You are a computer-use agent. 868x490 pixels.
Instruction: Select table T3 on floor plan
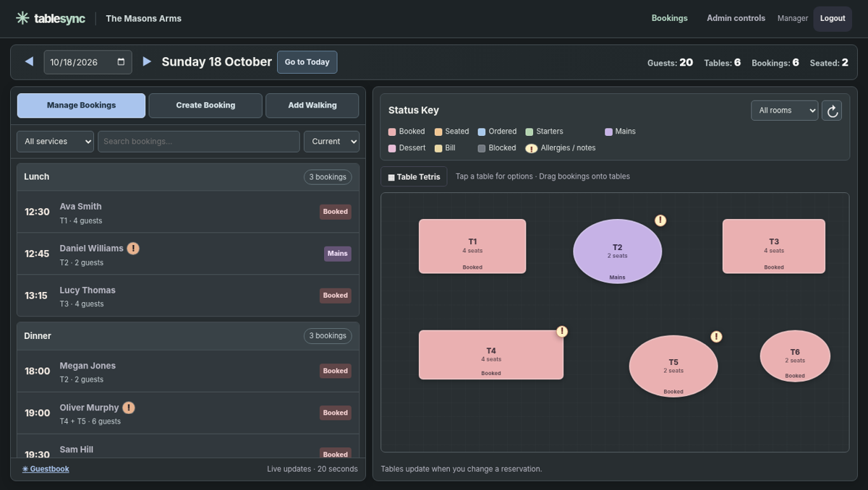tap(774, 246)
